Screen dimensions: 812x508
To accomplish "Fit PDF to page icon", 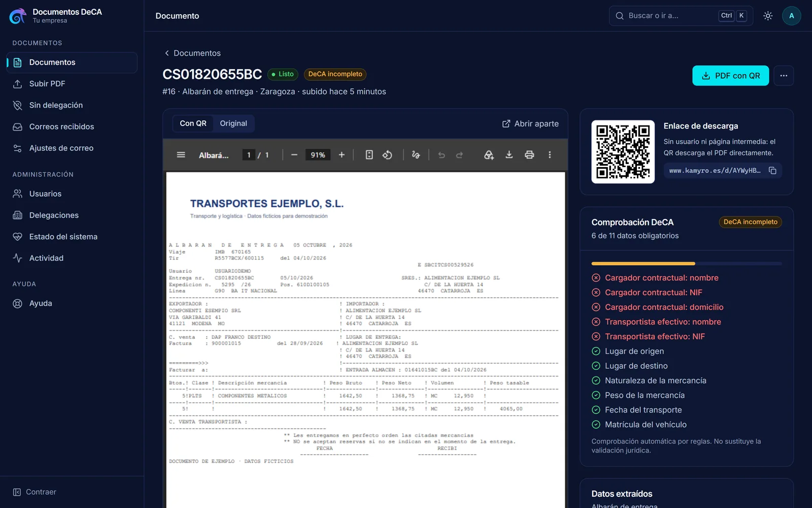I will tap(369, 155).
